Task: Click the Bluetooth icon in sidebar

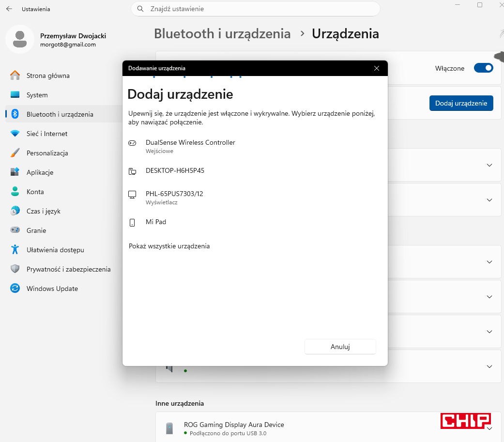Action: [x=15, y=114]
